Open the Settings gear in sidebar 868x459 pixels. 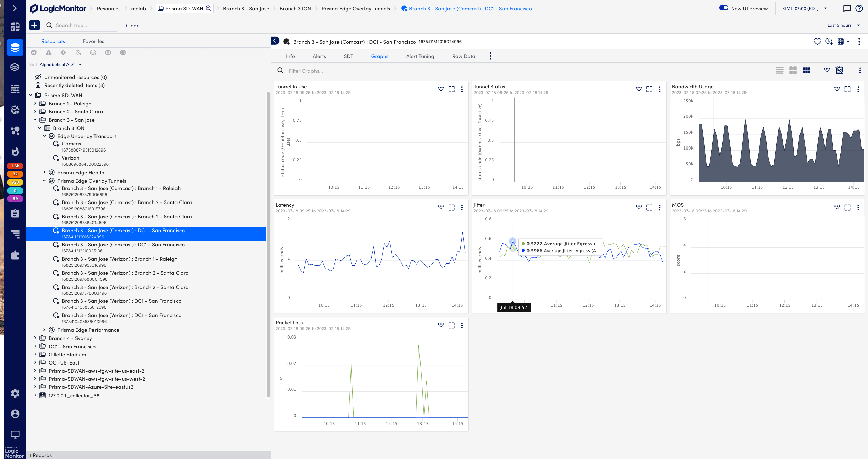click(15, 393)
